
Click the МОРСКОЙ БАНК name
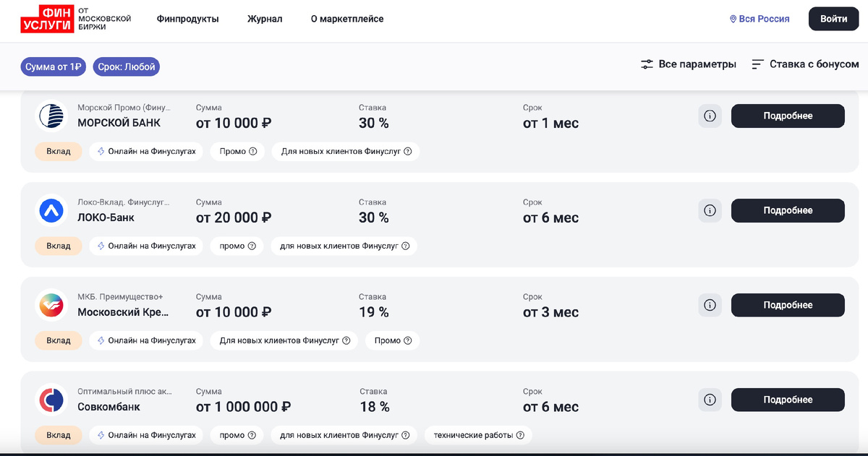[119, 123]
